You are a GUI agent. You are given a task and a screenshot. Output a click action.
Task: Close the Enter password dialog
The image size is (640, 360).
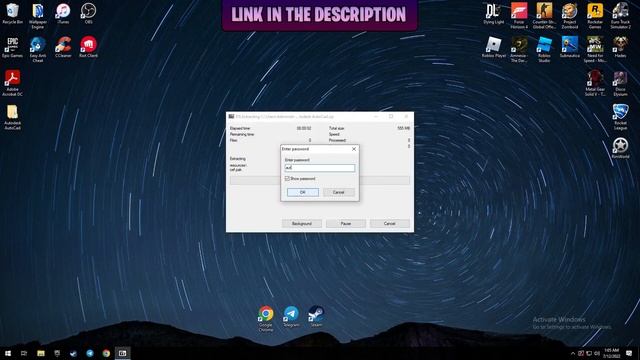354,149
